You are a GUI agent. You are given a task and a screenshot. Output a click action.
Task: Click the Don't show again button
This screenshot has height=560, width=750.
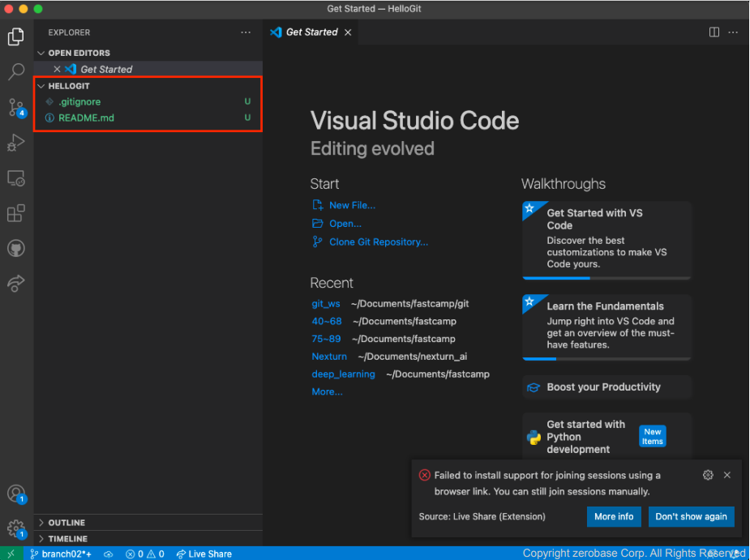point(691,517)
